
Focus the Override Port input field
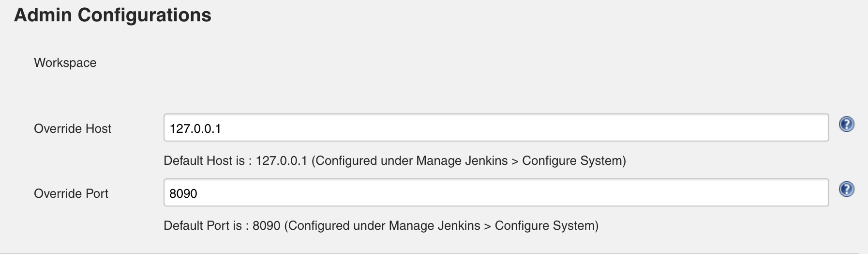(x=496, y=193)
